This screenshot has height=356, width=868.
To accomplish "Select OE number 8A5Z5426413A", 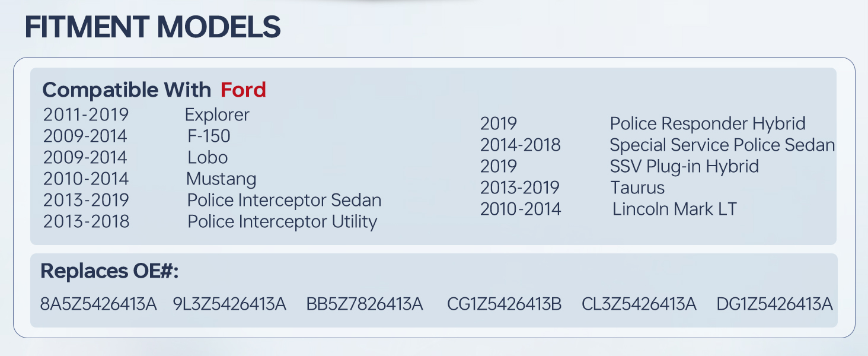I will coord(98,305).
